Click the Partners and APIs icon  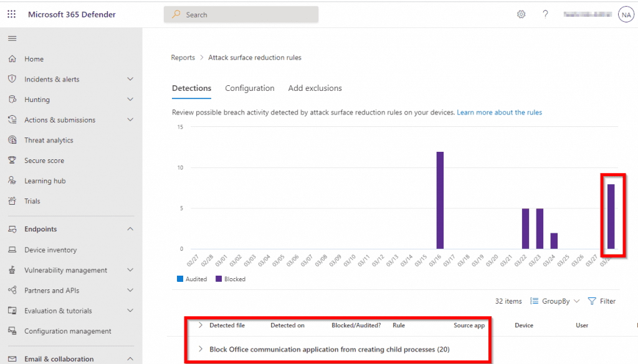point(12,290)
